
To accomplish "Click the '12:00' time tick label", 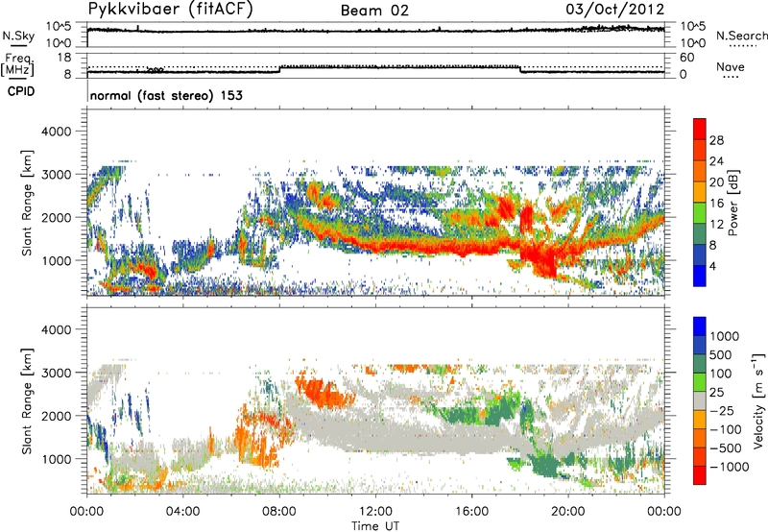I will coord(375,512).
